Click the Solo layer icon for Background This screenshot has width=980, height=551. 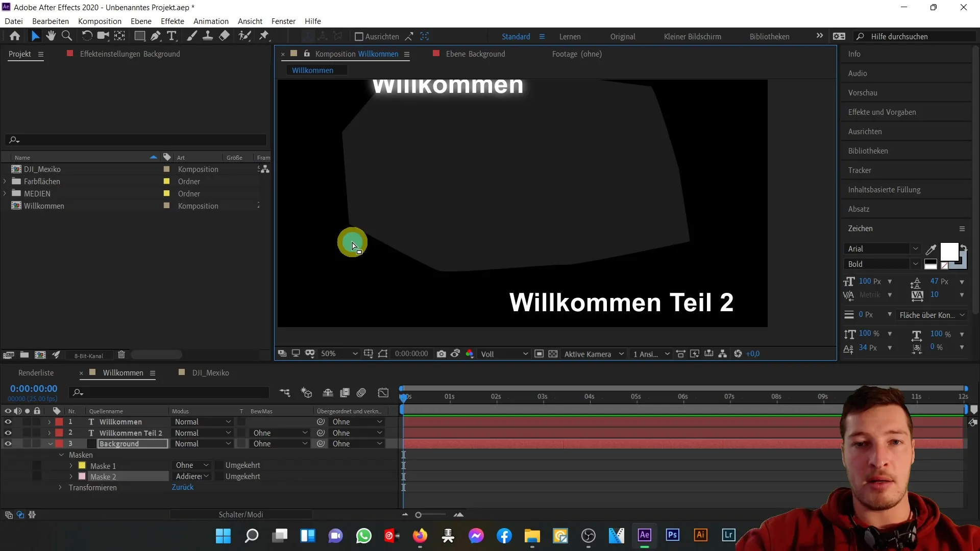pyautogui.click(x=27, y=444)
